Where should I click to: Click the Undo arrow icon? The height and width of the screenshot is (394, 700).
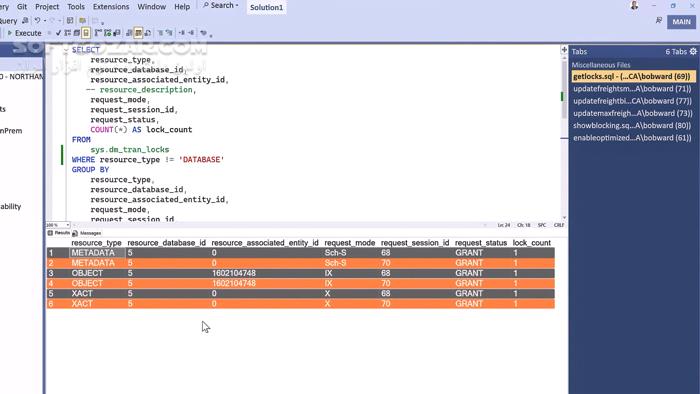[x=38, y=21]
